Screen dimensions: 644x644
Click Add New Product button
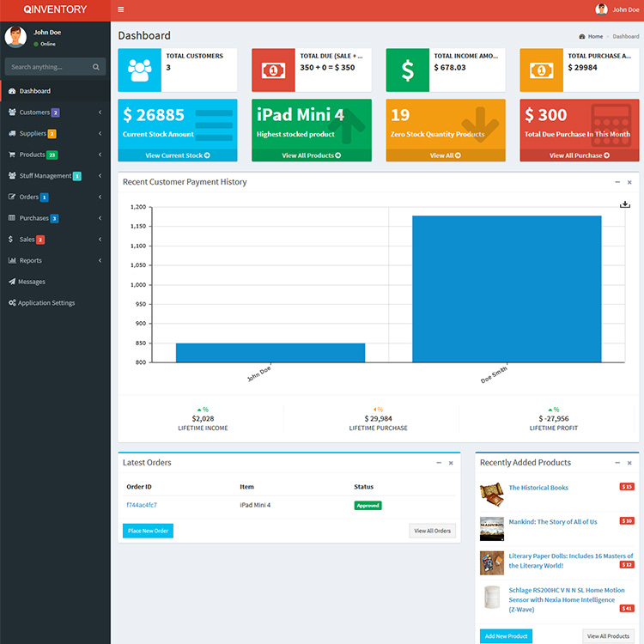click(506, 636)
